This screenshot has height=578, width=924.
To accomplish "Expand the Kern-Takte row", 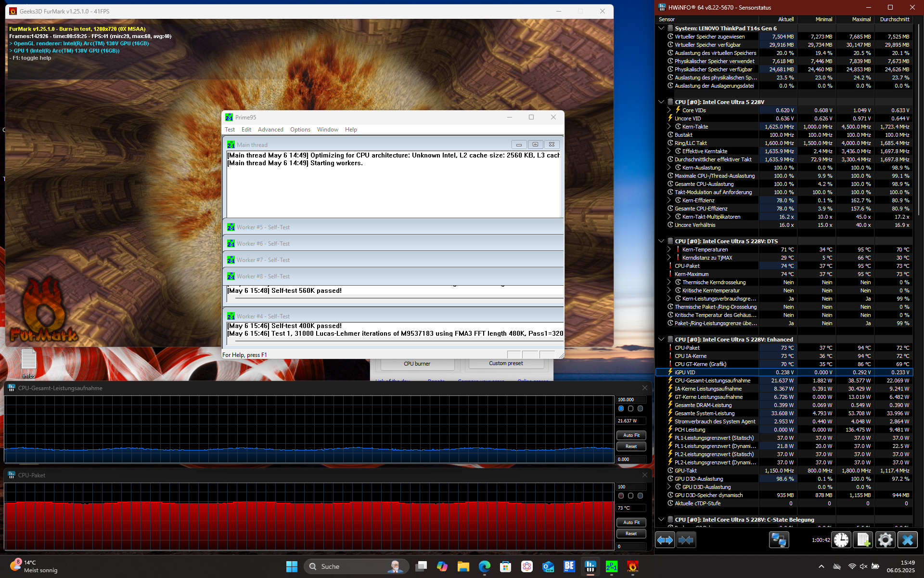I will coord(669,127).
